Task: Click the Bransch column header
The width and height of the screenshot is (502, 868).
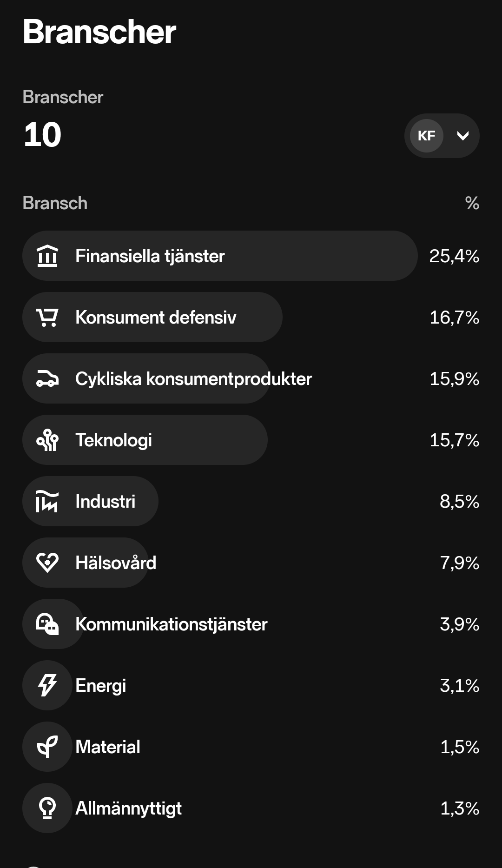Action: coord(55,203)
